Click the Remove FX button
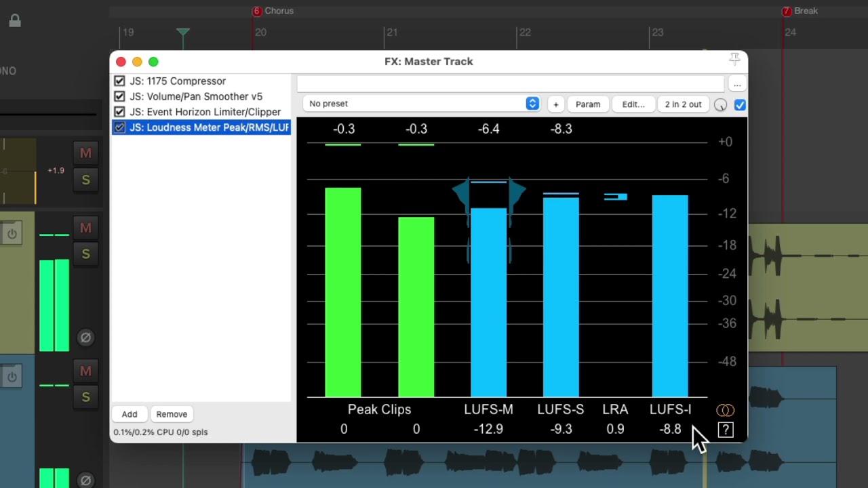868x488 pixels. click(x=172, y=414)
